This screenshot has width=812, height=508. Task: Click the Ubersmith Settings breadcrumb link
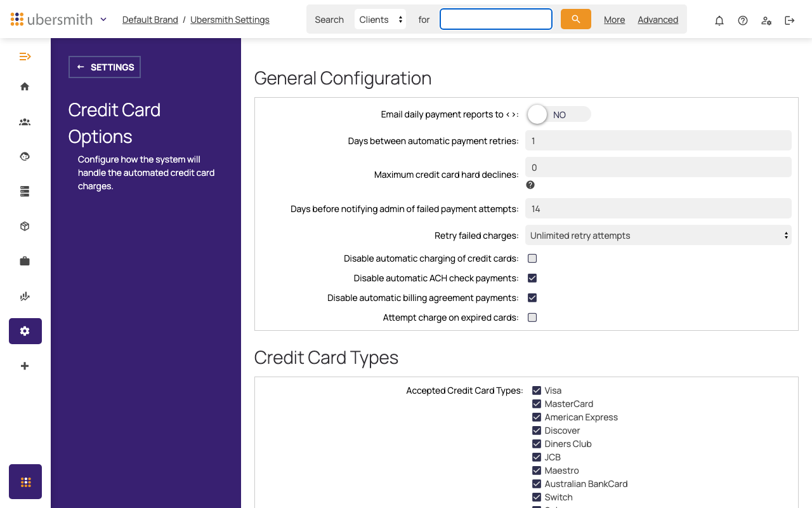[230, 20]
